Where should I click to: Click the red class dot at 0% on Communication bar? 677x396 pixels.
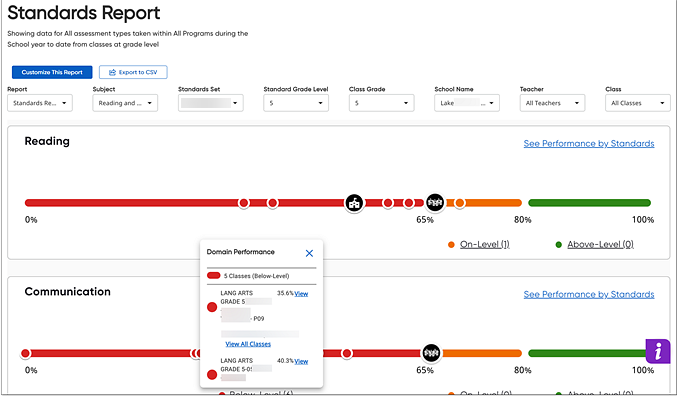pyautogui.click(x=25, y=354)
